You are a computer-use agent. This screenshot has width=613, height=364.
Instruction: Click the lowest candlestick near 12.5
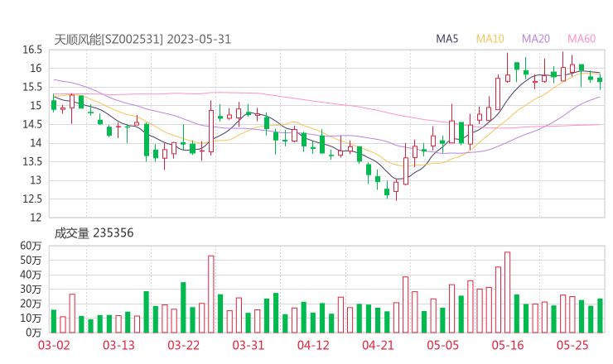(x=396, y=189)
